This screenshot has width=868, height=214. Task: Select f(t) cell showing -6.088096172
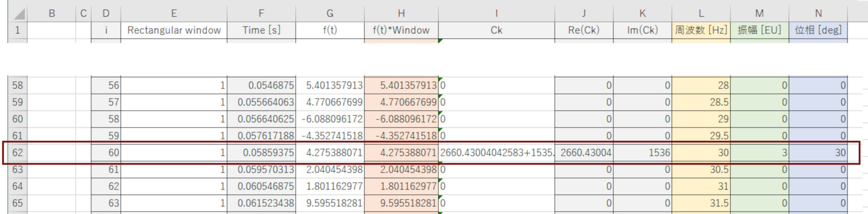point(330,119)
